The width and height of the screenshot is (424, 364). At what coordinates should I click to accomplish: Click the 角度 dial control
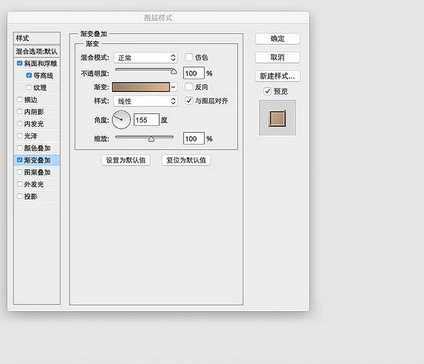[x=121, y=120]
